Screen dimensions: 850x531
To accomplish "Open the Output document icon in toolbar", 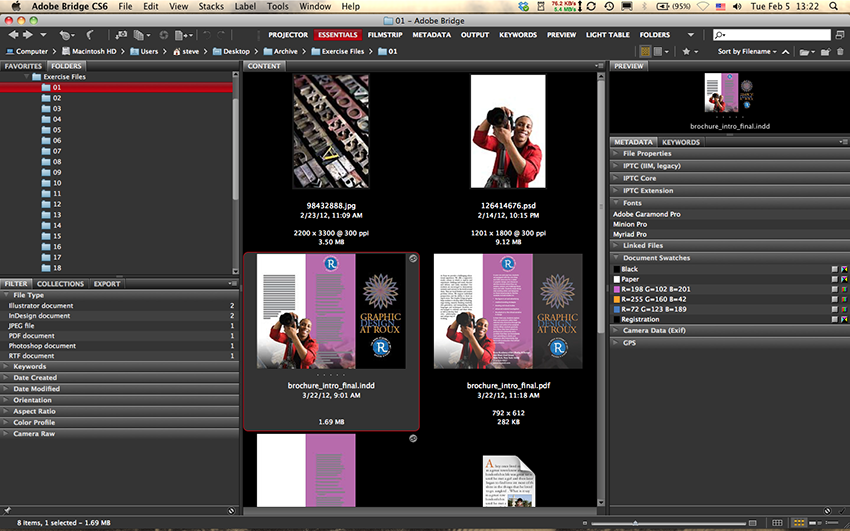I will [183, 35].
